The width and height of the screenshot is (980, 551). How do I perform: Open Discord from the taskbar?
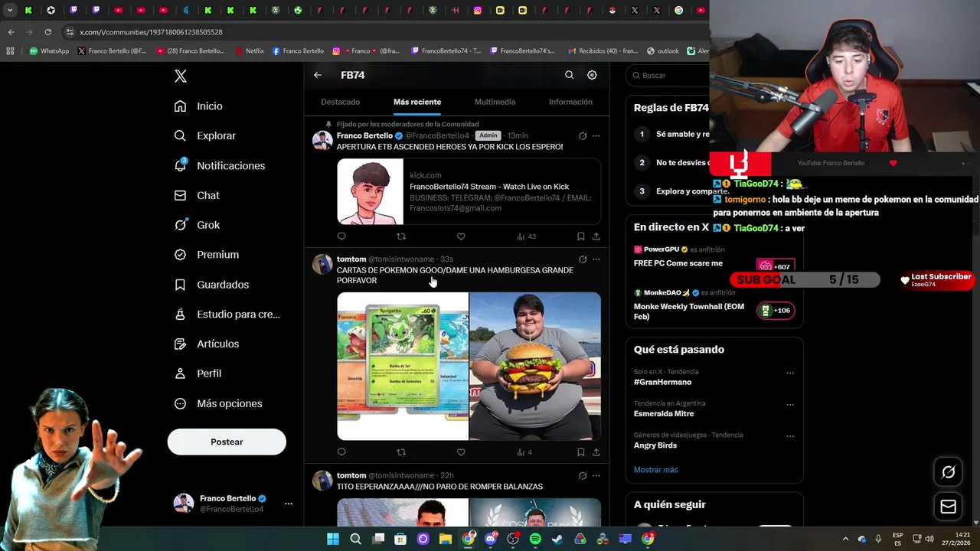(x=491, y=540)
